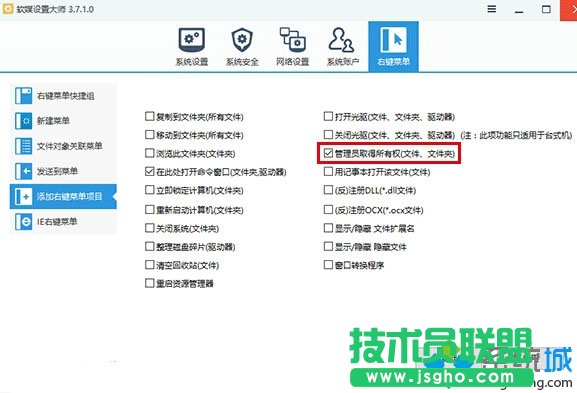Click the 文件对象关联菜单 list icon
This screenshot has height=393, width=577.
click(x=24, y=146)
